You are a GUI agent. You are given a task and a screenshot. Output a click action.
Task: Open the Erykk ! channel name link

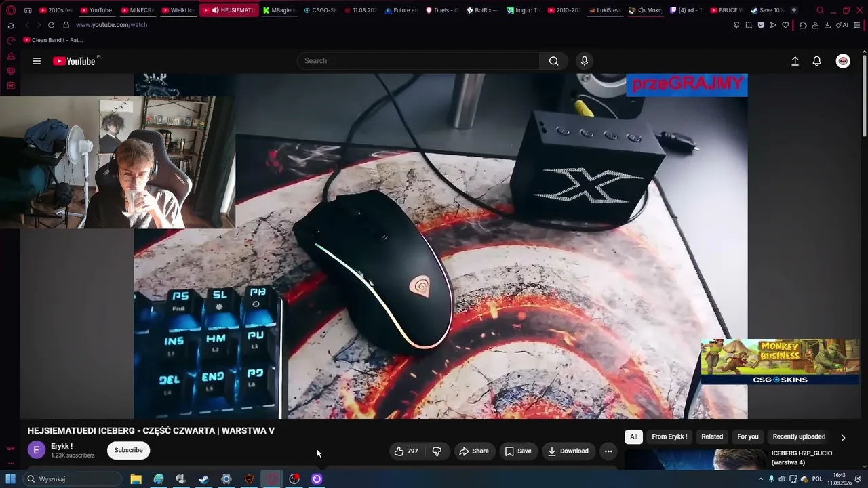click(x=62, y=446)
